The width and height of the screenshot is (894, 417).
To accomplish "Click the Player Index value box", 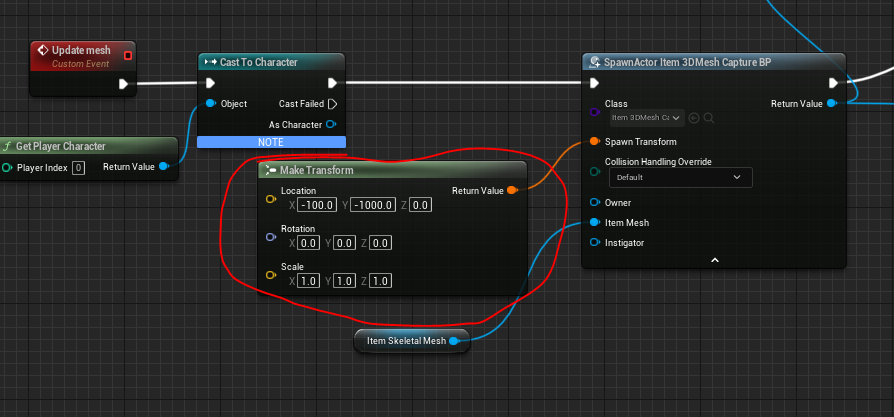I will (79, 168).
